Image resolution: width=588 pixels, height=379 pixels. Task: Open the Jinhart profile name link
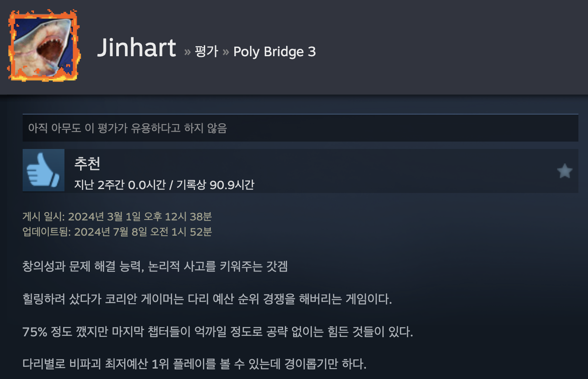[x=137, y=47]
